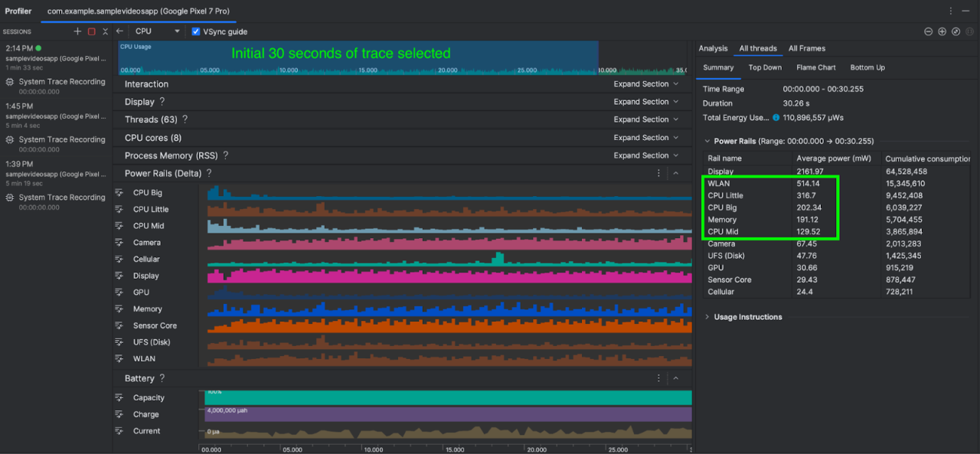Screen dimensions: 980x454
Task: Open help icon next to Power Rails
Action: pos(209,174)
